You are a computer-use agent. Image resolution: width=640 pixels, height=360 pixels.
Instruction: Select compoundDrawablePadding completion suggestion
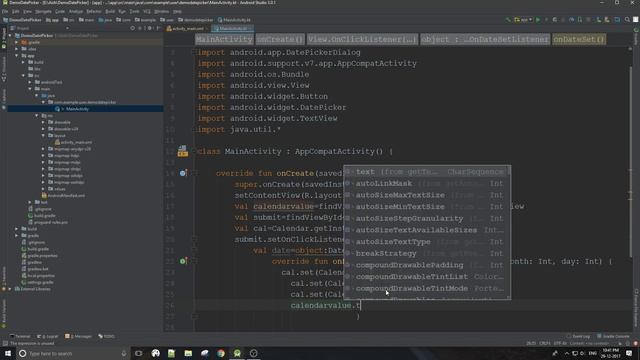(427, 265)
